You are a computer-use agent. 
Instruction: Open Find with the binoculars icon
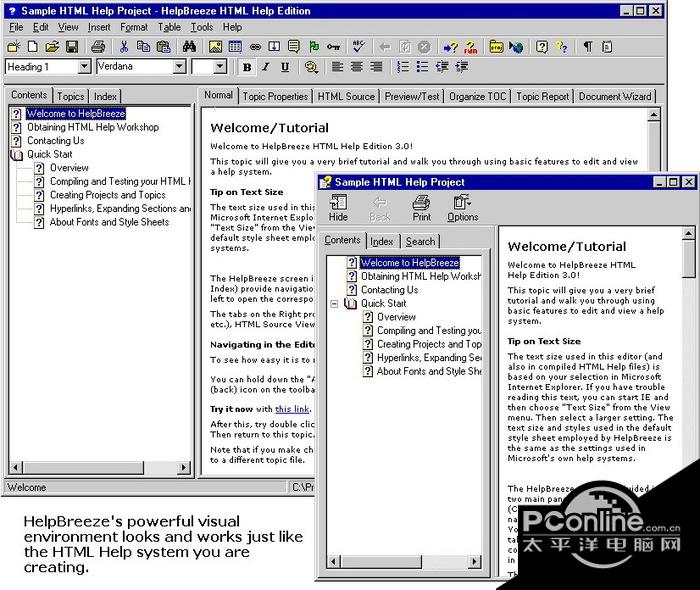[189, 46]
